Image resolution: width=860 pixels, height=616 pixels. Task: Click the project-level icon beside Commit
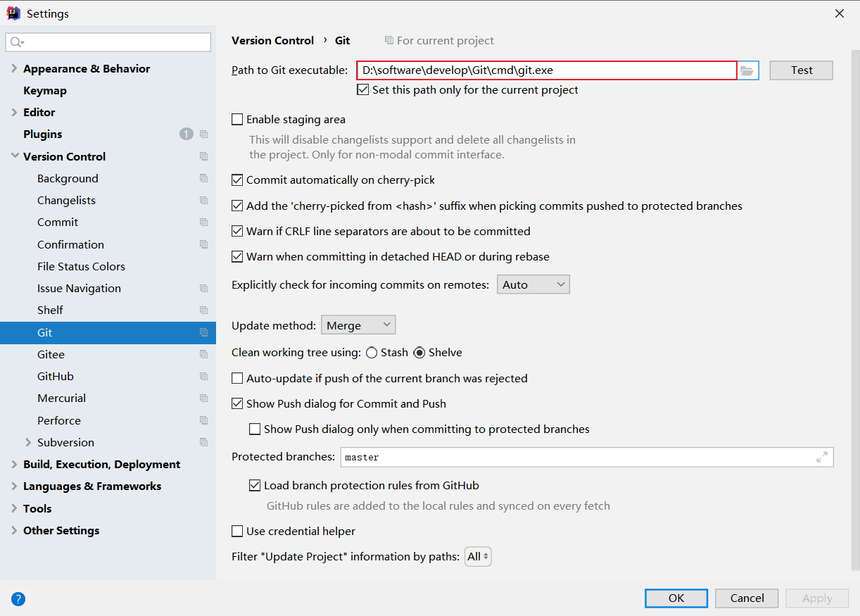click(203, 222)
